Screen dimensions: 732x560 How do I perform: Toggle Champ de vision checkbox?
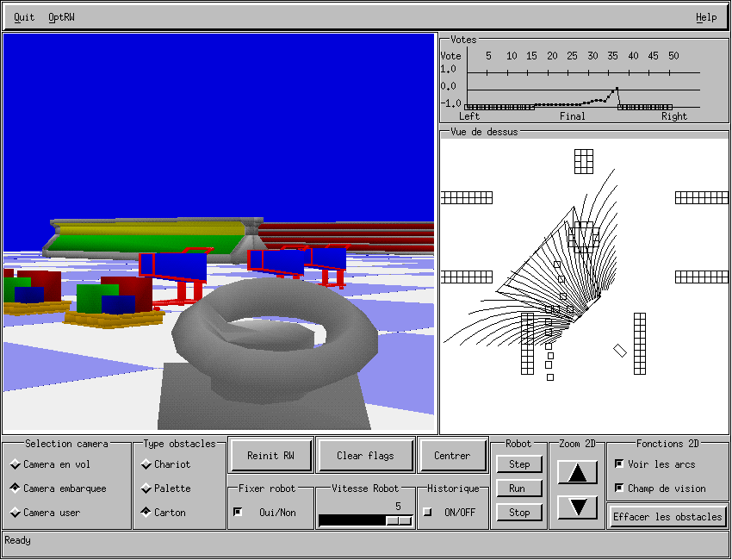tap(618, 488)
